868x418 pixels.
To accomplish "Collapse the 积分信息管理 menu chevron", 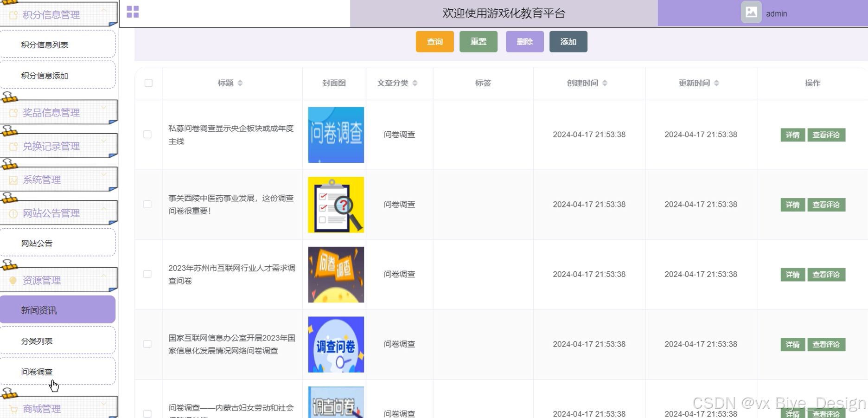I will (x=104, y=9).
